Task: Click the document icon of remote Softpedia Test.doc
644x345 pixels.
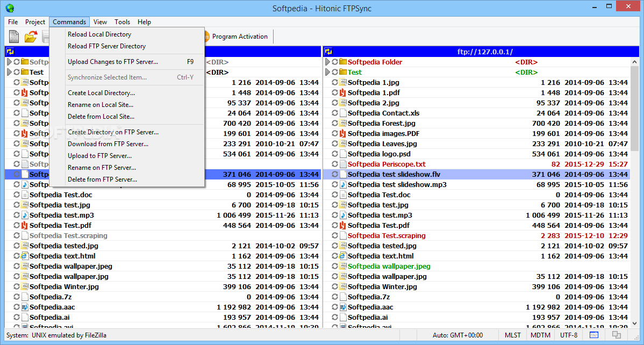Action: point(343,195)
